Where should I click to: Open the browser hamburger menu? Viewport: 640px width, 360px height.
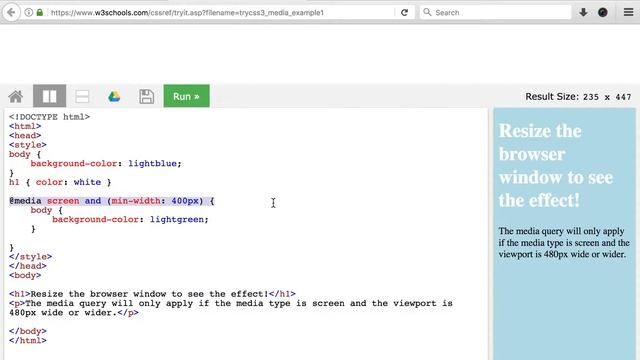(x=629, y=12)
